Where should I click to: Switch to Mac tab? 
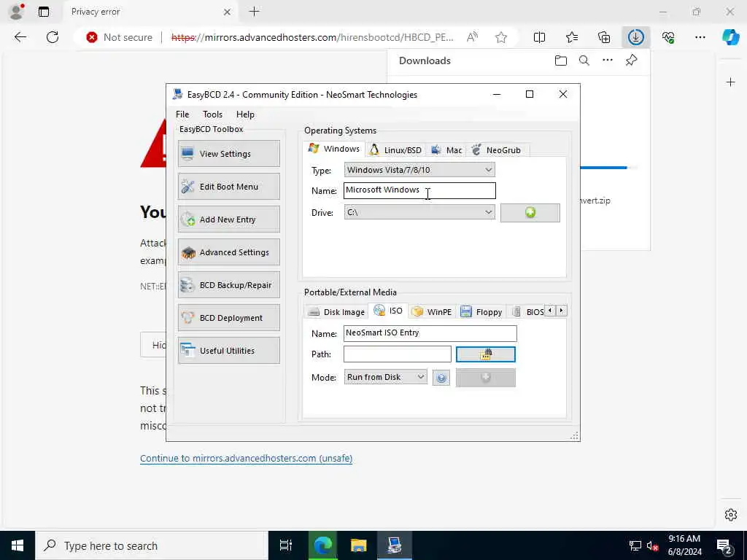click(x=446, y=150)
